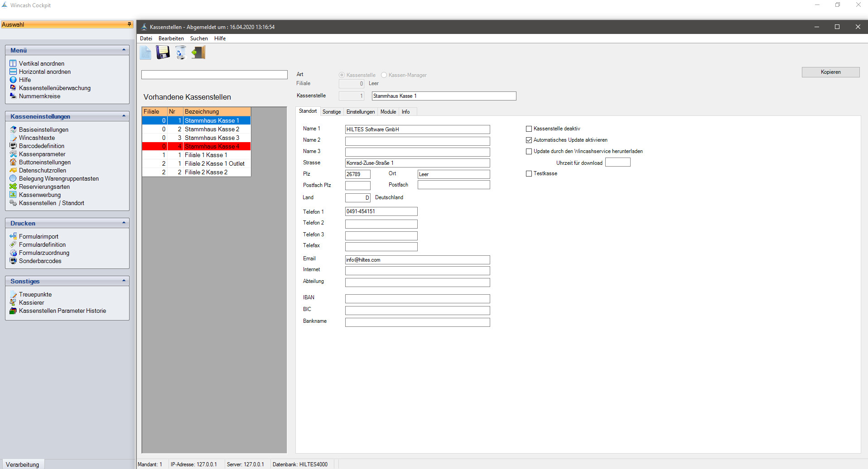Viewport: 868px width, 469px height.
Task: Tick the Testkasse checkbox
Action: 529,174
